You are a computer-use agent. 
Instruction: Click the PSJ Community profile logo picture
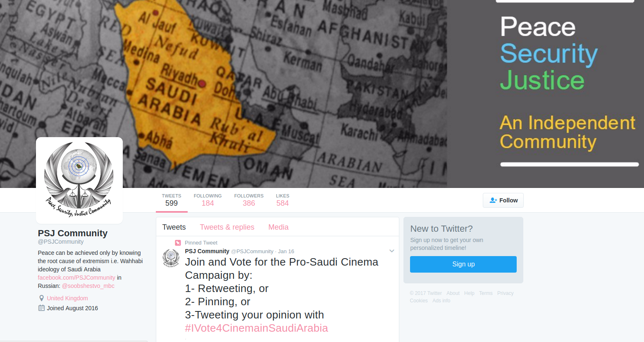[x=79, y=180]
